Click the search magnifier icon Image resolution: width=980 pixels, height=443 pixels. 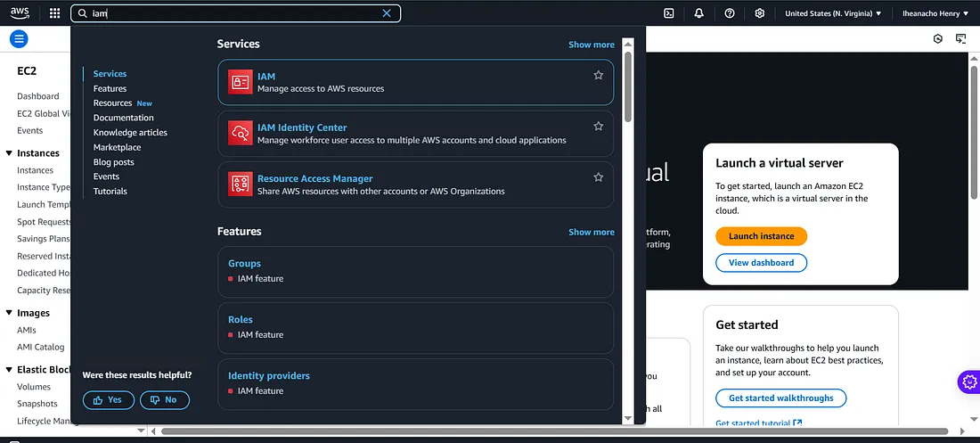83,13
